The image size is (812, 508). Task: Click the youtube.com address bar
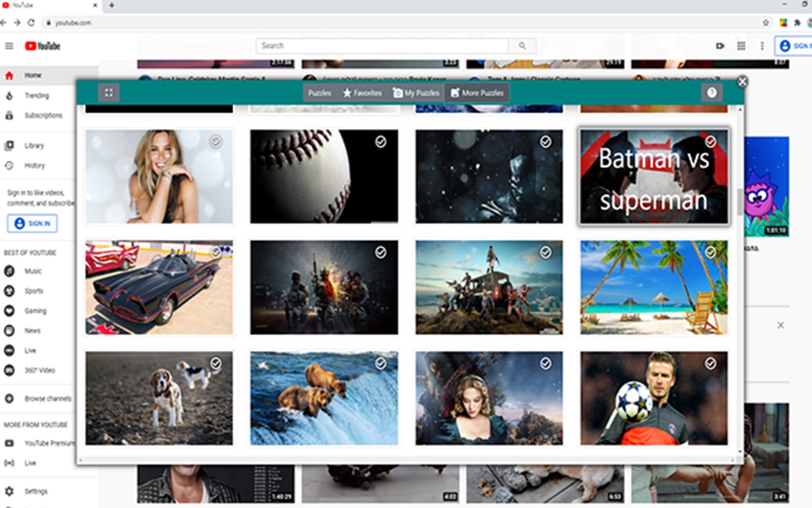[x=406, y=22]
